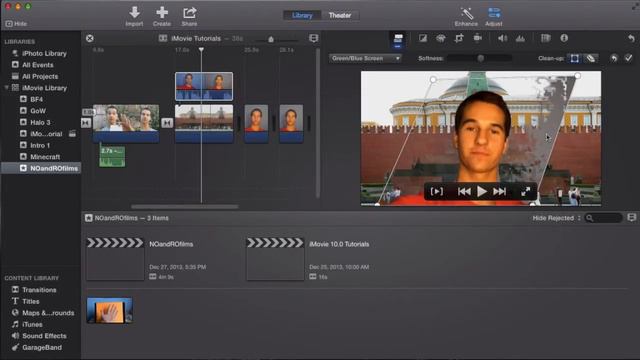The height and width of the screenshot is (360, 640).
Task: Open the Share menu icon
Action: tap(189, 13)
